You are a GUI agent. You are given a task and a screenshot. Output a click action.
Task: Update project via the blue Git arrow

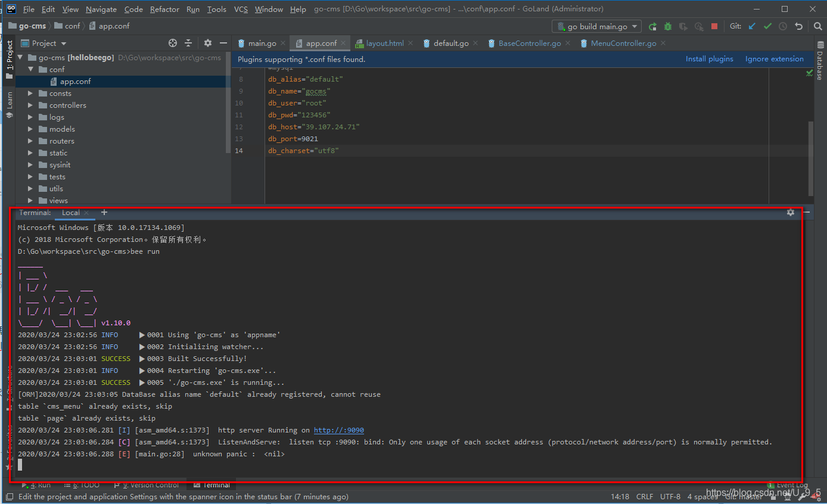(752, 26)
